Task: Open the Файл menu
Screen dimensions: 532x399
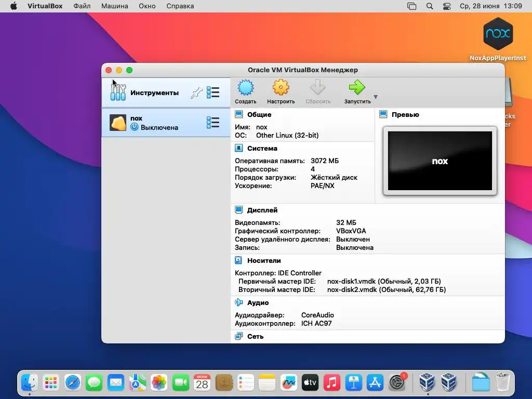Action: (82, 6)
